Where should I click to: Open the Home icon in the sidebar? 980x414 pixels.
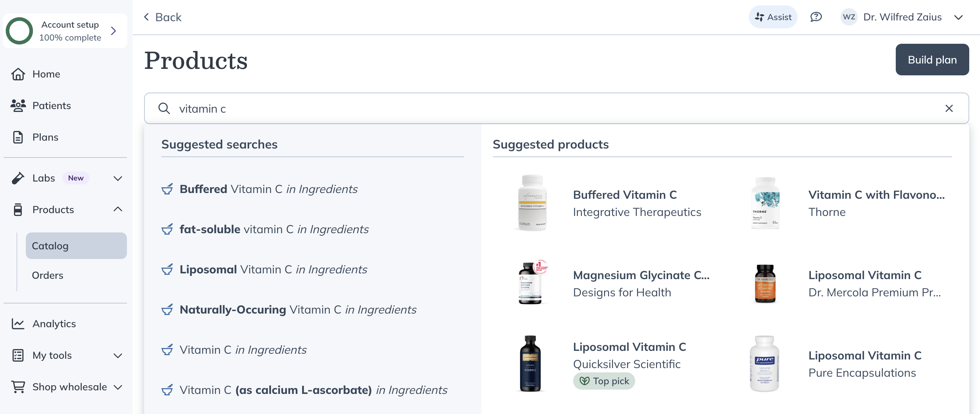[18, 74]
